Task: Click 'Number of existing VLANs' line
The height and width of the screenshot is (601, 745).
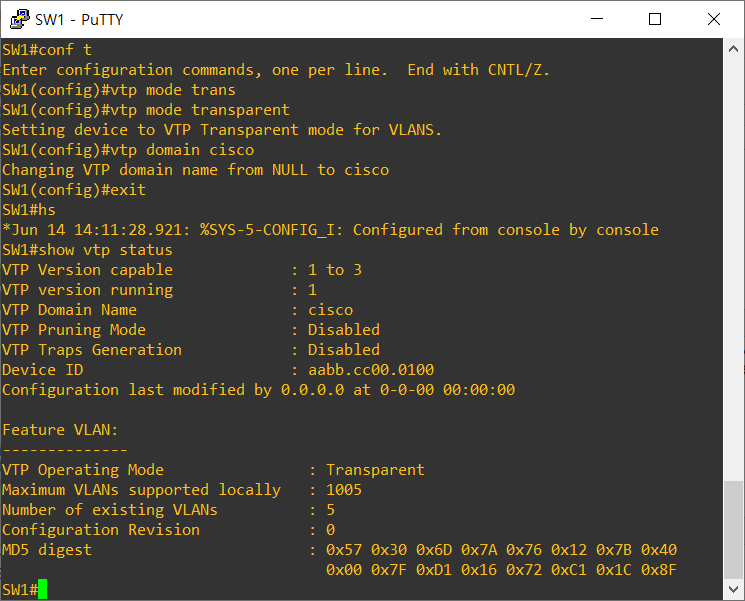Action: pyautogui.click(x=169, y=510)
